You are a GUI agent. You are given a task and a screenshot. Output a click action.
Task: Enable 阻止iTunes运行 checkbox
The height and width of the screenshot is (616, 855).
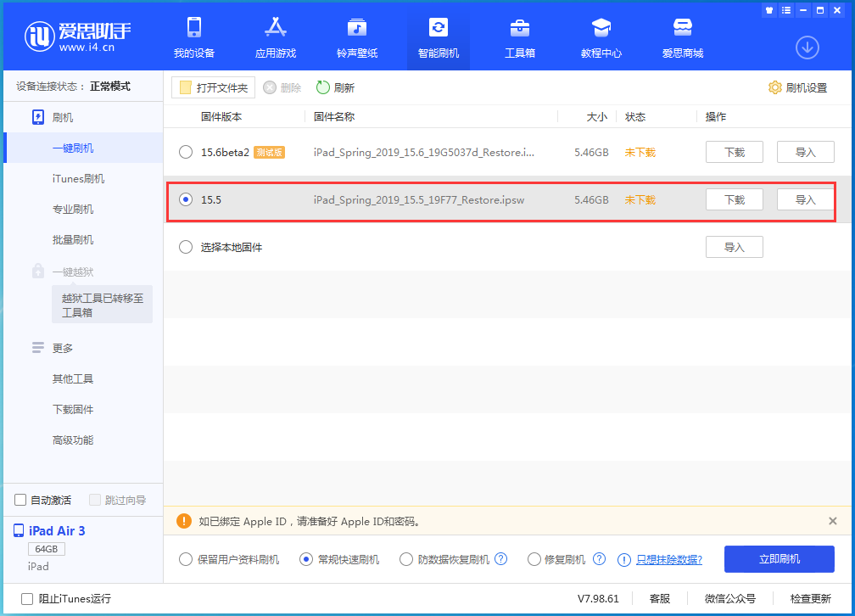[27, 599]
